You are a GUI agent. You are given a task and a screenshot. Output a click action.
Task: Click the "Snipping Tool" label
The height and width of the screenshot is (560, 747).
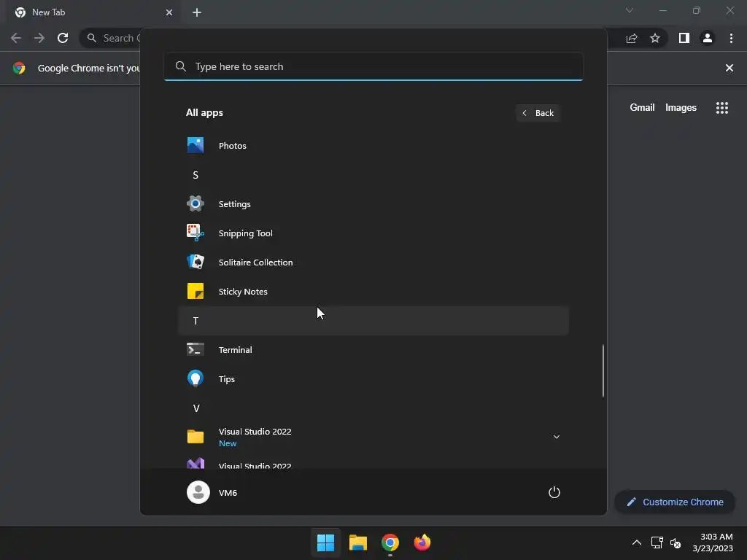[245, 233]
